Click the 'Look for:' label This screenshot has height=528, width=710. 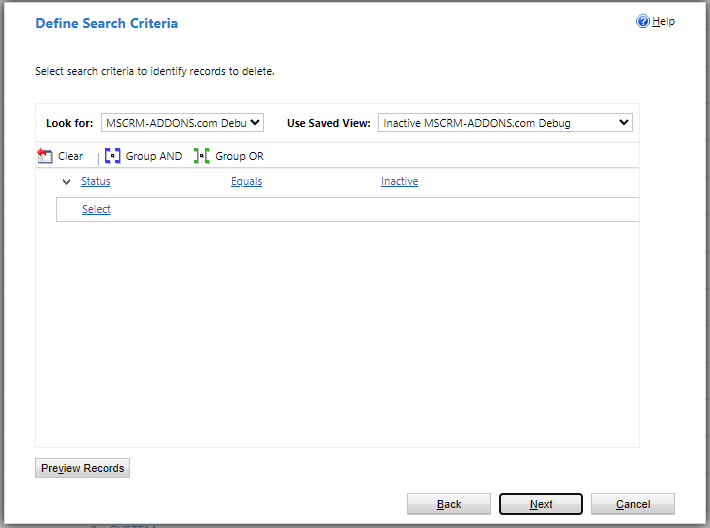pyautogui.click(x=69, y=123)
